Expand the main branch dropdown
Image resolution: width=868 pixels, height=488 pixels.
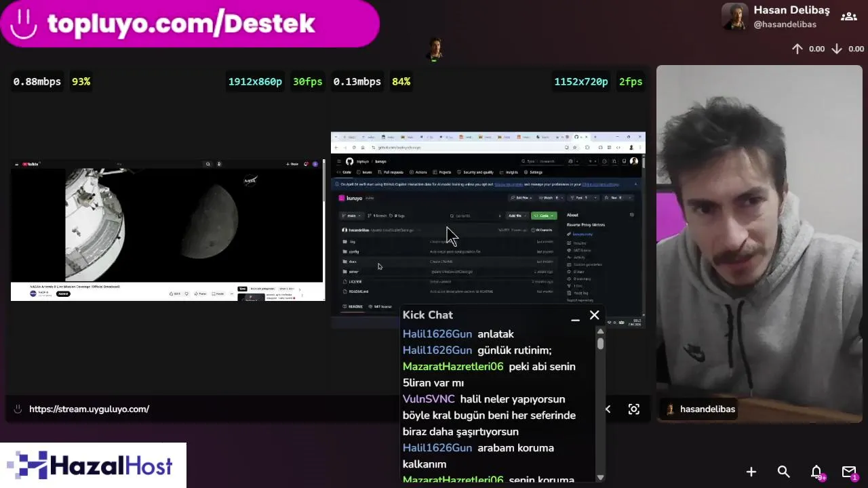(352, 216)
